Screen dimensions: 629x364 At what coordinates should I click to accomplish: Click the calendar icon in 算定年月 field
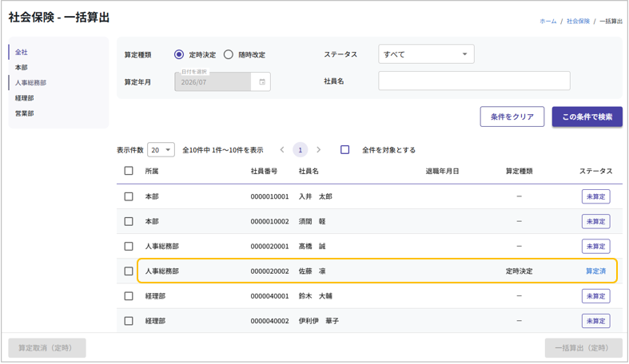coord(262,81)
